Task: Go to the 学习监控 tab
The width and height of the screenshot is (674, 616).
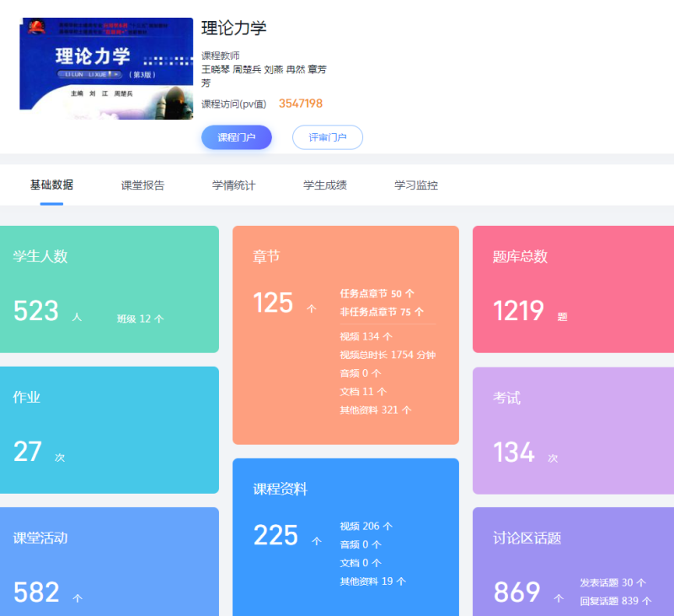Action: click(x=415, y=185)
